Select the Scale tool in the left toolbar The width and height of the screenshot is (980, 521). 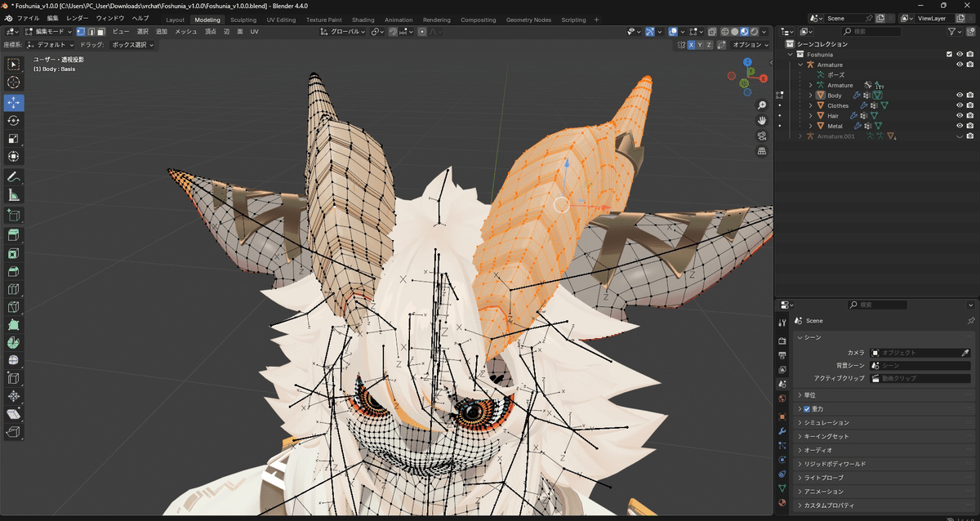(14, 139)
